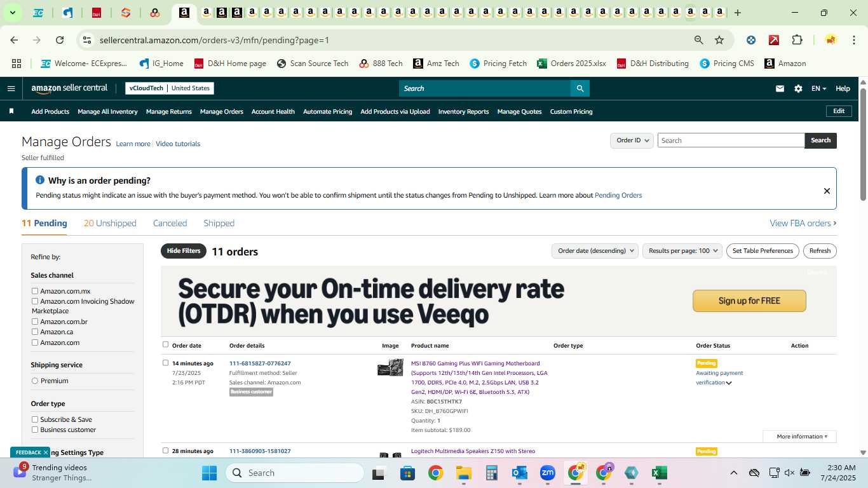The height and width of the screenshot is (488, 868).
Task: Expand the Awaiting payment verification chevron
Action: click(729, 383)
